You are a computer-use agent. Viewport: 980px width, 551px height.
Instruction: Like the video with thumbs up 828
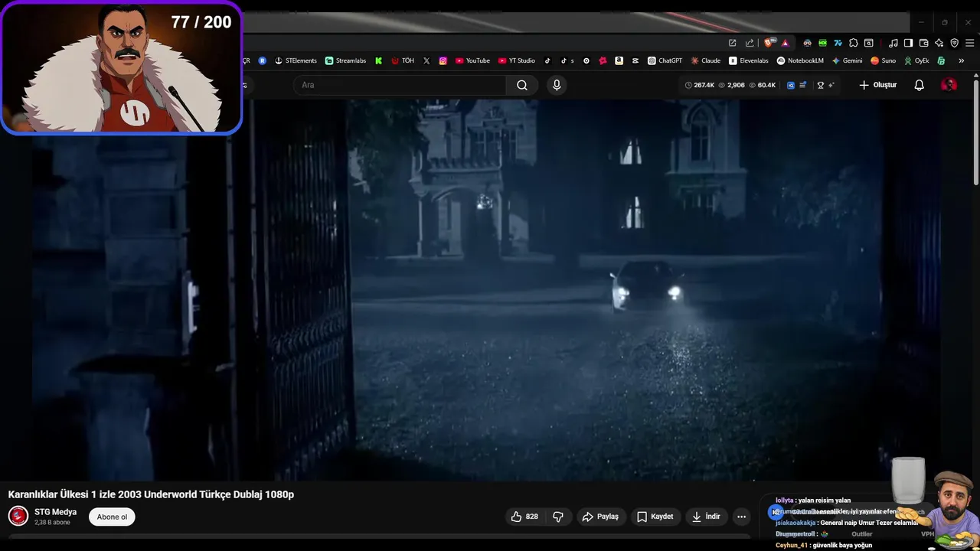524,517
